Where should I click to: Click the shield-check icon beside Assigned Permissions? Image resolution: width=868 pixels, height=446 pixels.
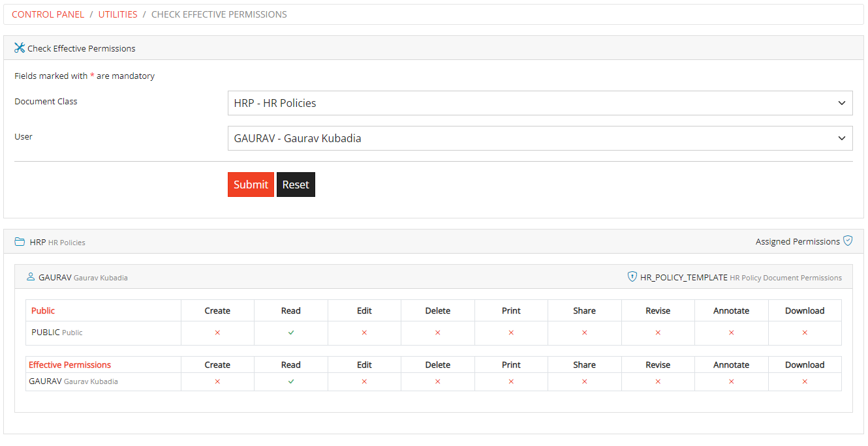tap(848, 241)
